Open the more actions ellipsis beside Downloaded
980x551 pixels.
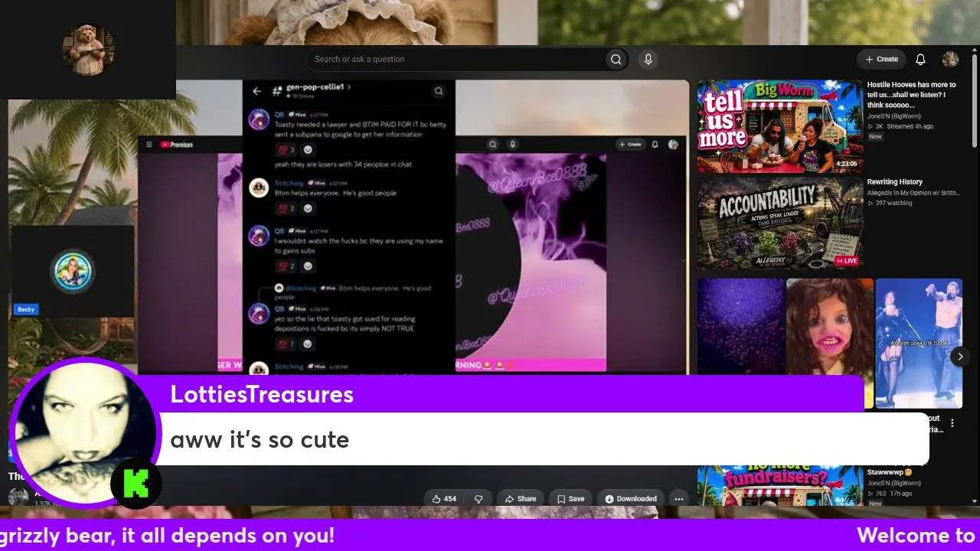point(678,499)
